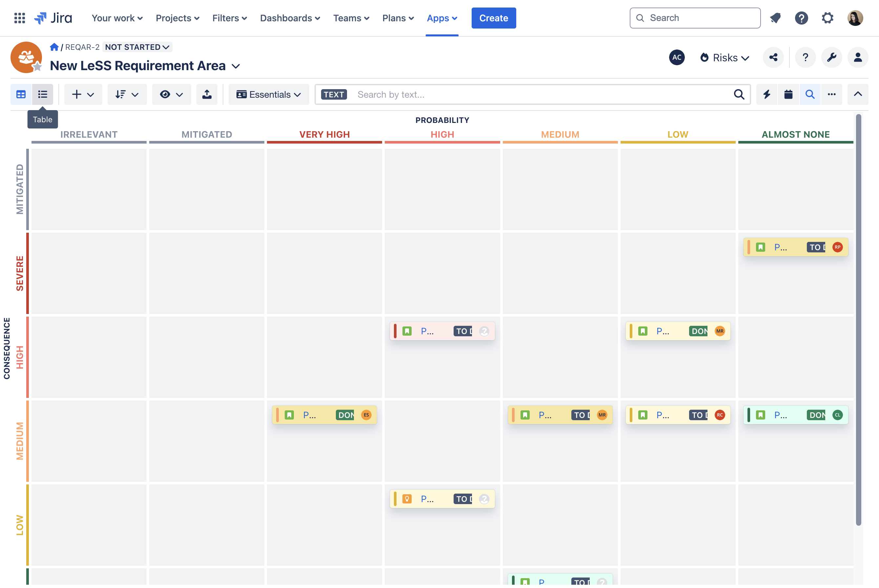Open the notifications bell
This screenshot has height=588, width=879.
coord(775,18)
